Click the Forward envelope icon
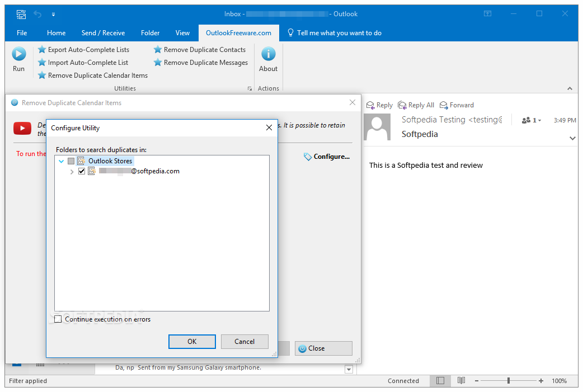 click(x=444, y=105)
